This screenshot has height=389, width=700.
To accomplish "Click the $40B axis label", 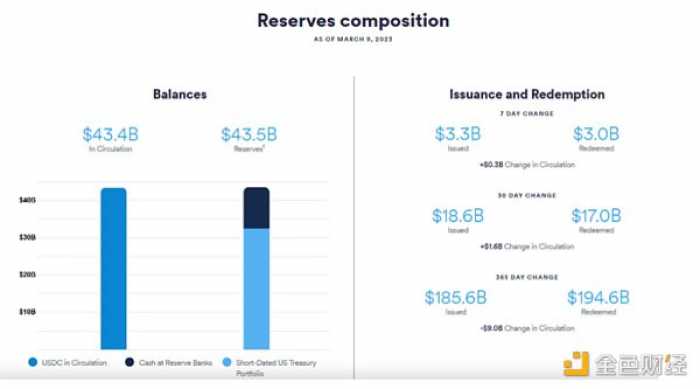I will coord(27,200).
